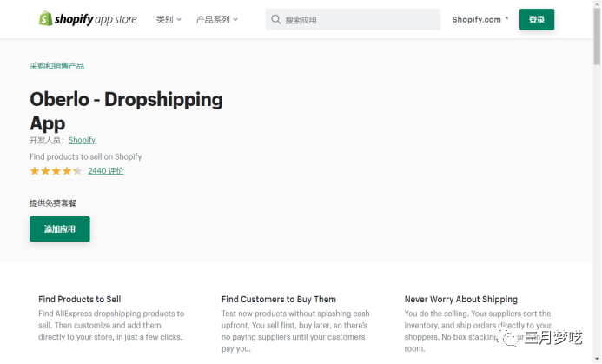Open the 2440 评价 reviews link
Image resolution: width=602 pixels, height=364 pixels.
click(x=106, y=171)
